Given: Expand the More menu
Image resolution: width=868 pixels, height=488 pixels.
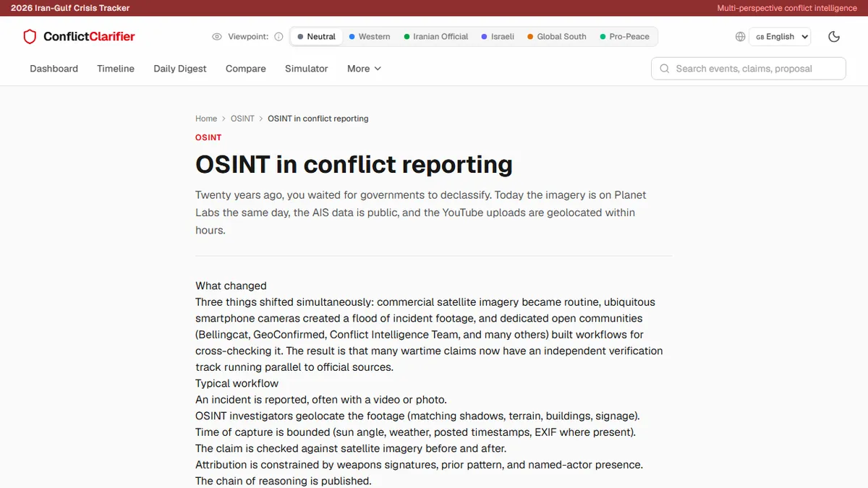Looking at the screenshot, I should pos(364,69).
